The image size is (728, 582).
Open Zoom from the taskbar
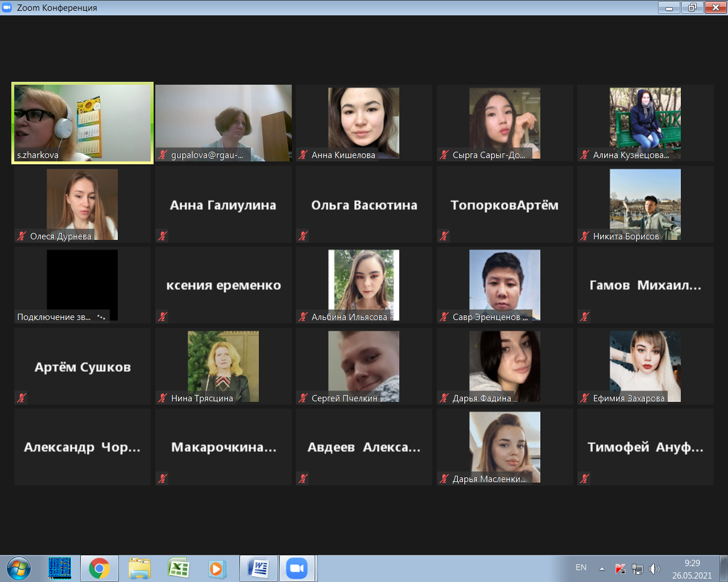[296, 568]
